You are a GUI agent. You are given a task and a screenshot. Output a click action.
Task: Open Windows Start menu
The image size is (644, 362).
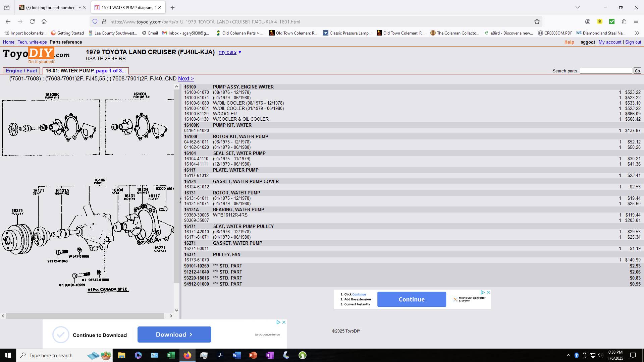[8, 355]
